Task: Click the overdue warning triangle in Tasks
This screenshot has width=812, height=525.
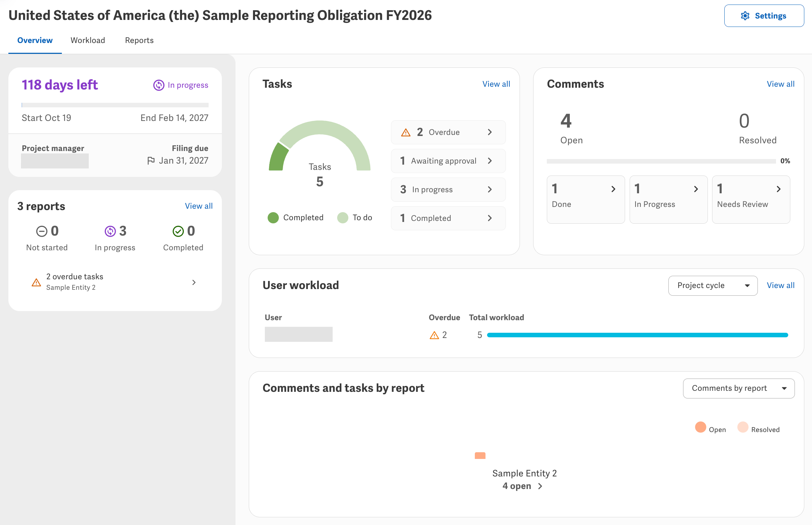Action: click(x=406, y=132)
